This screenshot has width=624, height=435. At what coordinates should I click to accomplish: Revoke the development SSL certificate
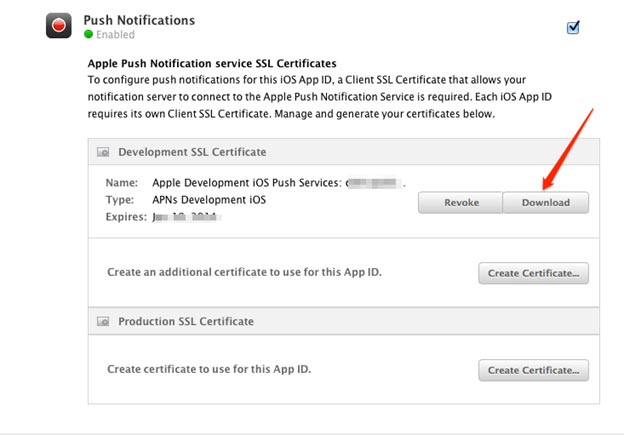460,203
